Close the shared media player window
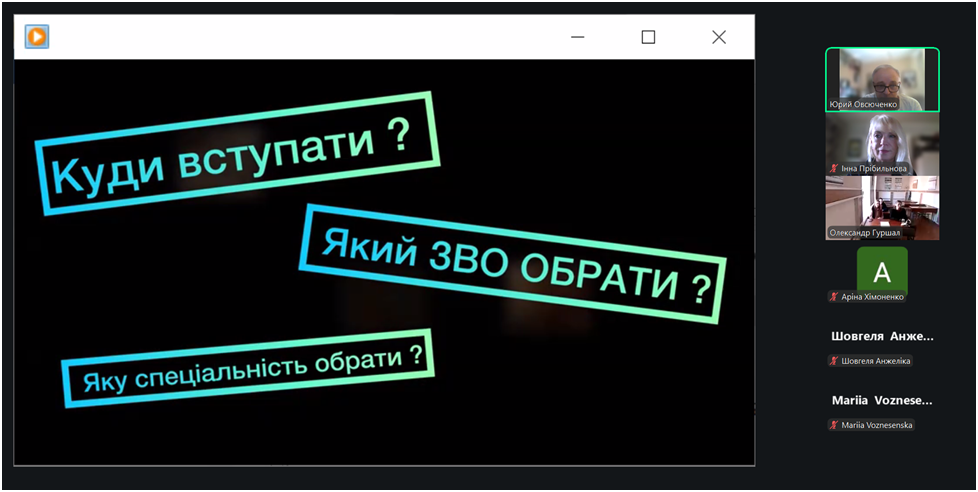 click(x=719, y=37)
